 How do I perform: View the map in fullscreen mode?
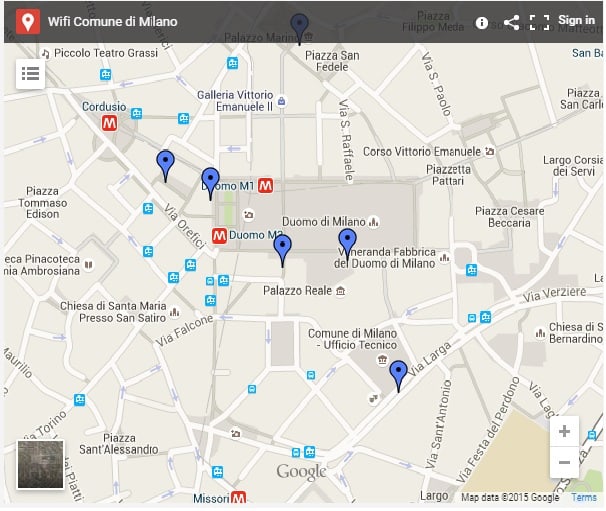[x=539, y=22]
